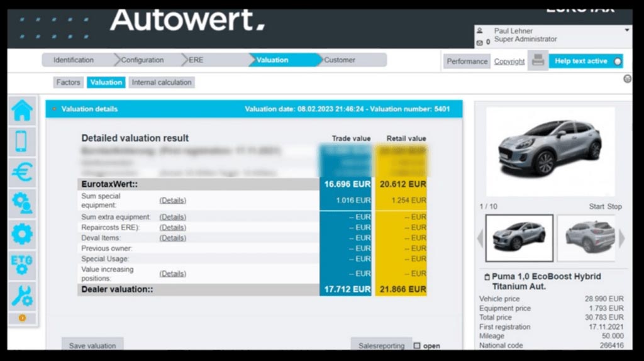Open the Paul Lehner user dropdown

(x=626, y=30)
